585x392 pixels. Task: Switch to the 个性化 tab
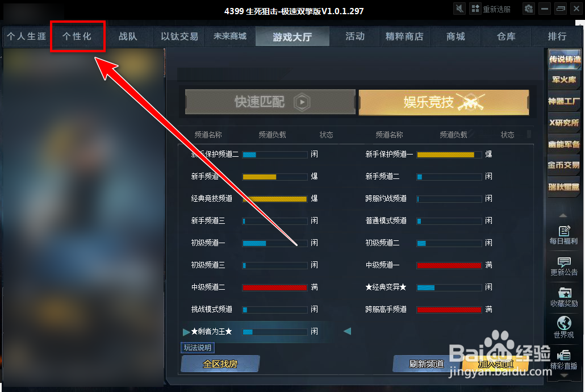tap(77, 36)
